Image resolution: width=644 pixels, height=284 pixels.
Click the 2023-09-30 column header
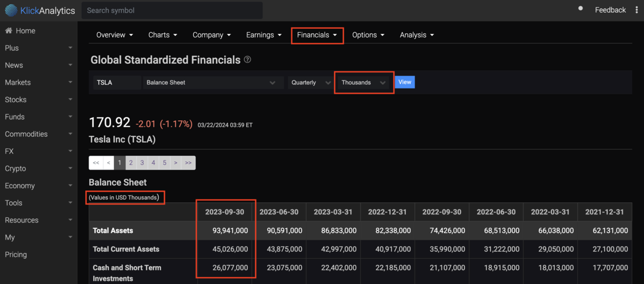pos(225,212)
